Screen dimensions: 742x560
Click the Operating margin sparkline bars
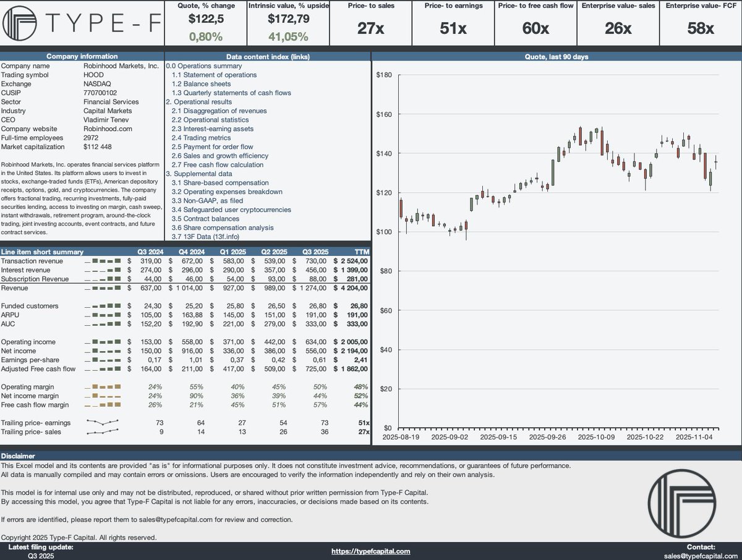tap(102, 387)
